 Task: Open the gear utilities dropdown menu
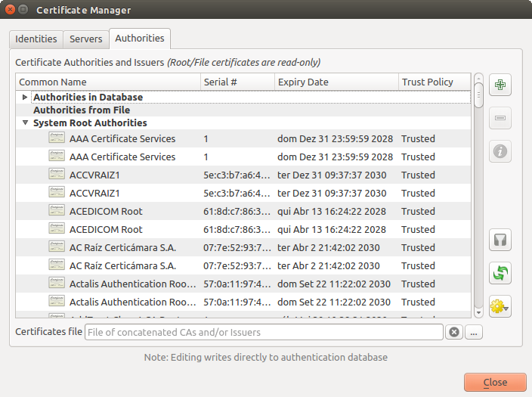[500, 306]
